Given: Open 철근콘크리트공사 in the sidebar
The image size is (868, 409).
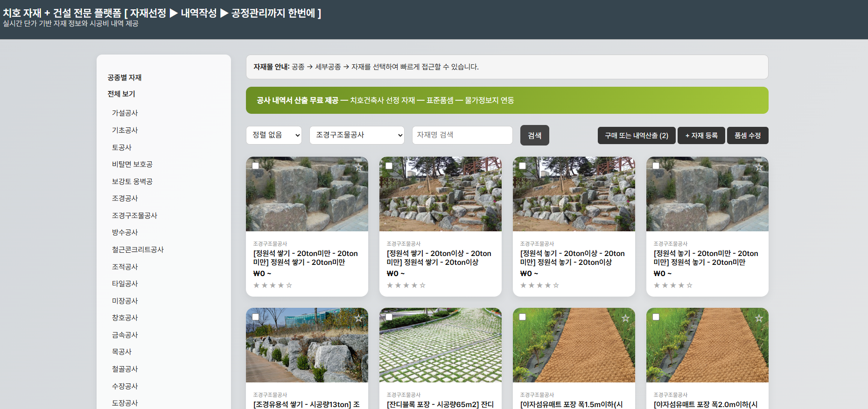Looking at the screenshot, I should pos(138,250).
